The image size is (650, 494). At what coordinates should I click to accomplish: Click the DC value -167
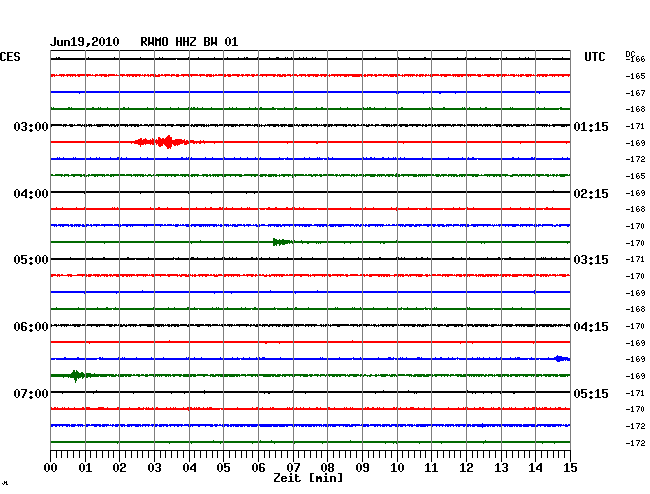635,93
